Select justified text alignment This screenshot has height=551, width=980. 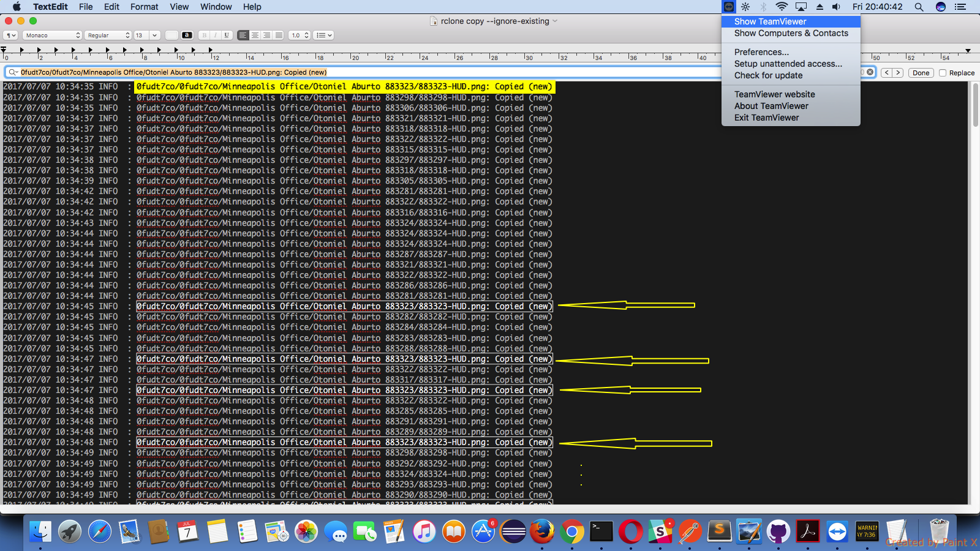click(278, 35)
